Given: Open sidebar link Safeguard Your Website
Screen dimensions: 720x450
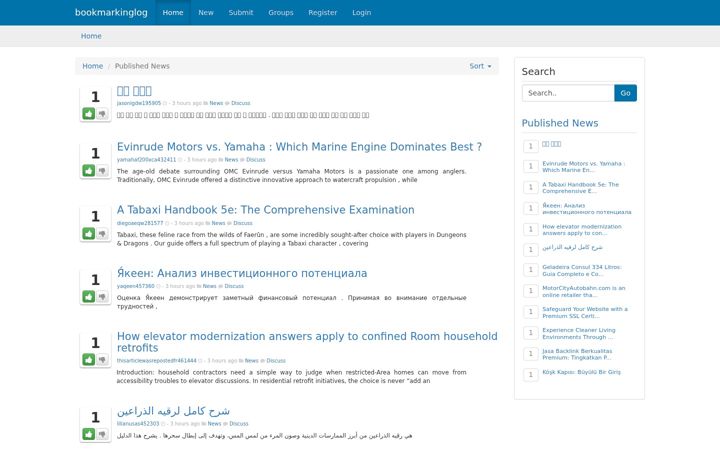Looking at the screenshot, I should (585, 312).
